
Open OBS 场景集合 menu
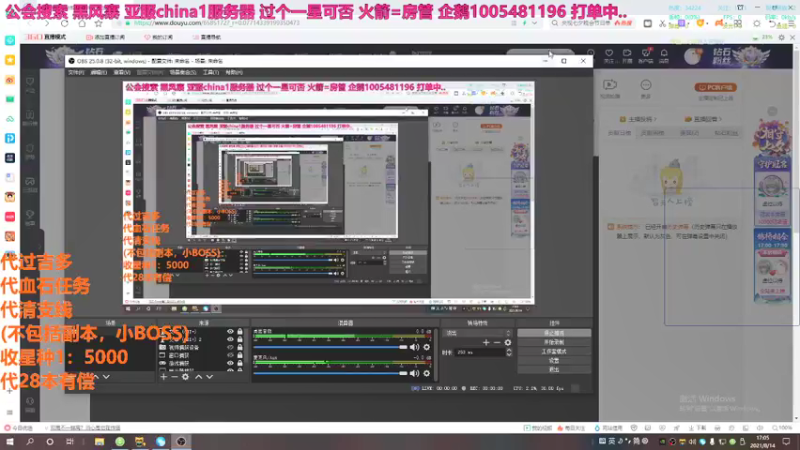183,72
